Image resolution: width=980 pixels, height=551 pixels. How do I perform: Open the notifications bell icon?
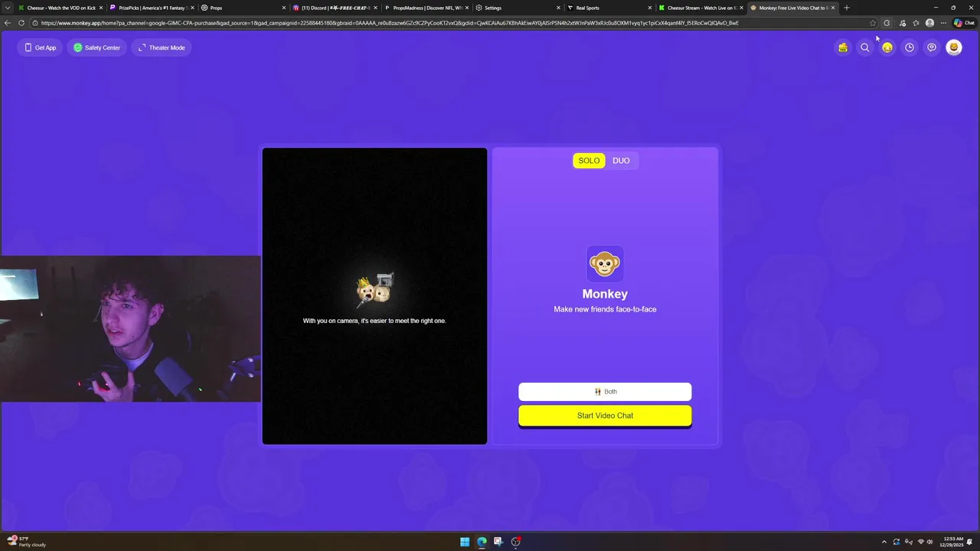[x=970, y=542]
